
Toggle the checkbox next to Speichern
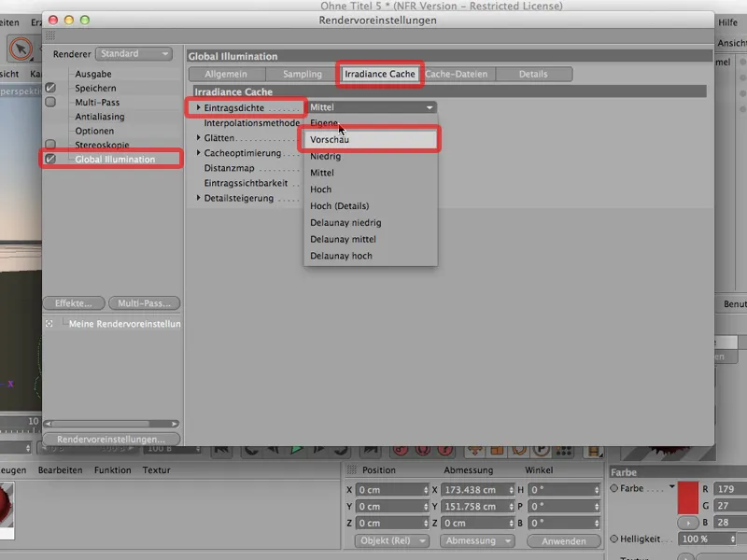(x=50, y=88)
